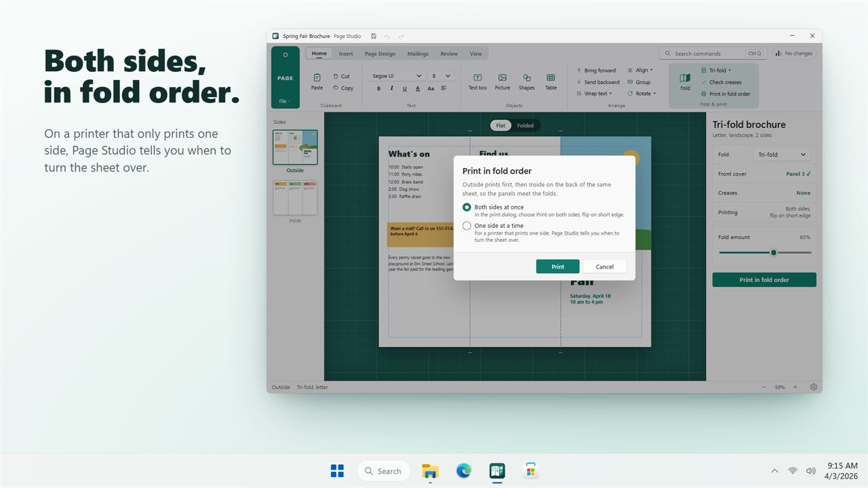868x488 pixels.
Task: Click Check creases in the ribbon
Action: point(722,82)
